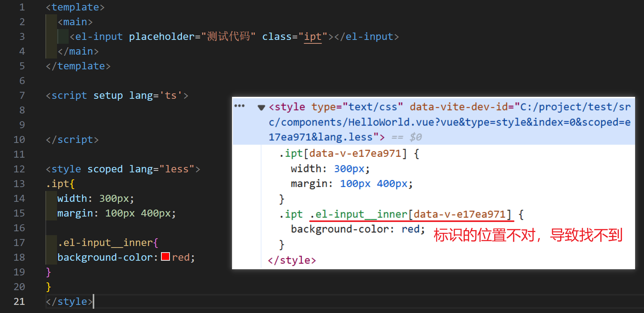The image size is (644, 313).
Task: Click the opening <template> tag
Action: click(x=75, y=7)
